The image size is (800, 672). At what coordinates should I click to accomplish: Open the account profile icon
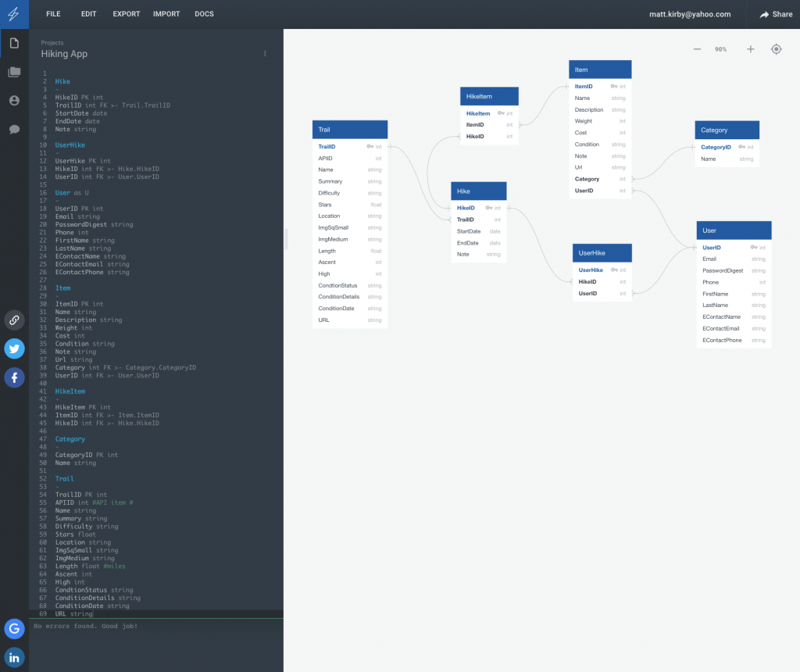(x=14, y=100)
